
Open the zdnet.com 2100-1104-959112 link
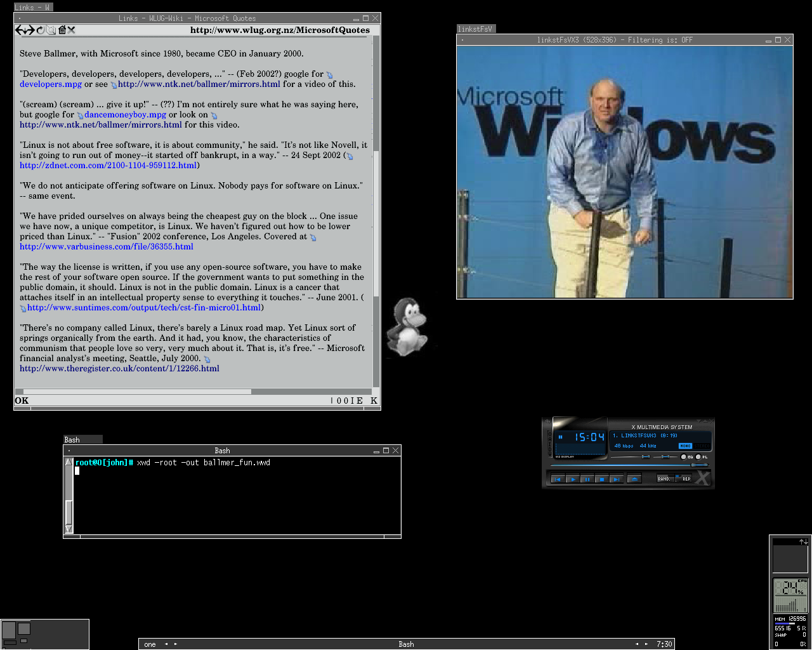pyautogui.click(x=108, y=165)
